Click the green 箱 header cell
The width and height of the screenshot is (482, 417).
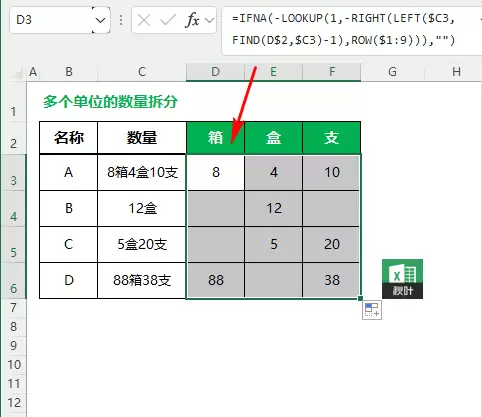[215, 138]
